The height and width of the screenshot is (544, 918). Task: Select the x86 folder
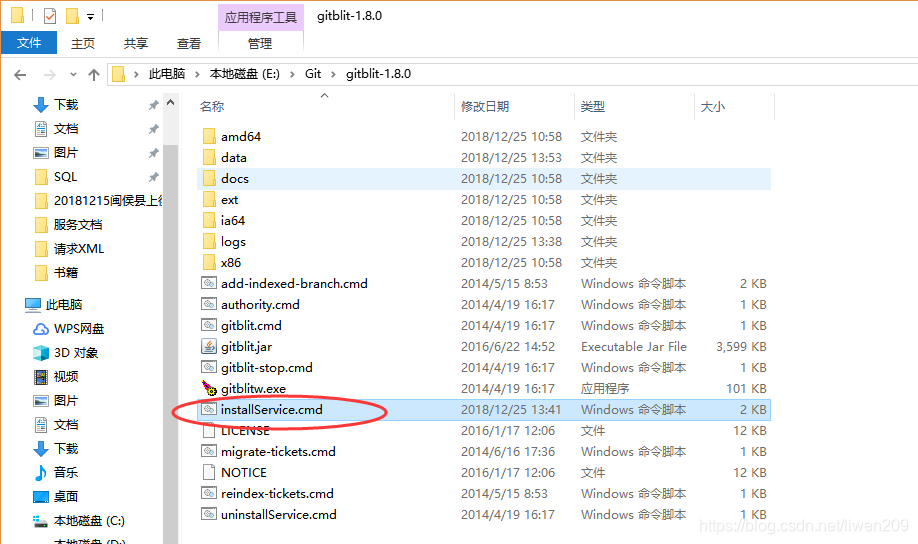(x=231, y=263)
